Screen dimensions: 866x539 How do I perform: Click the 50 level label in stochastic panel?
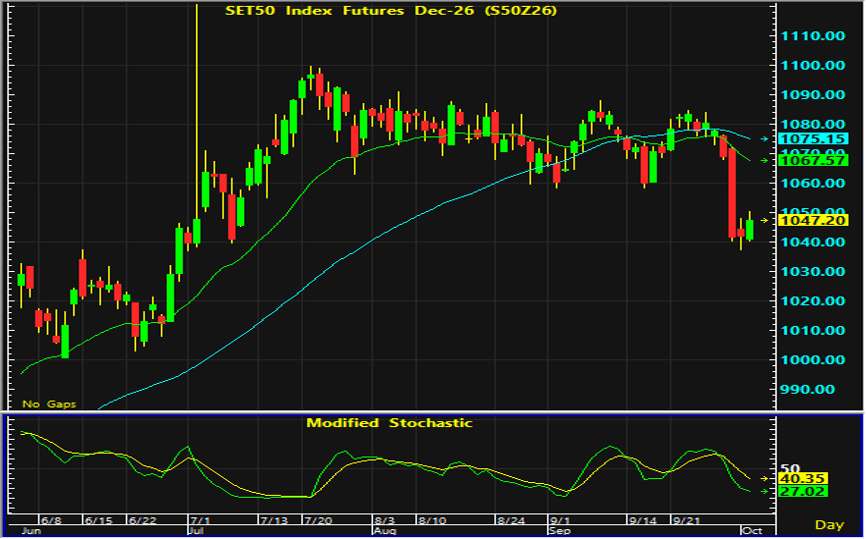point(790,468)
